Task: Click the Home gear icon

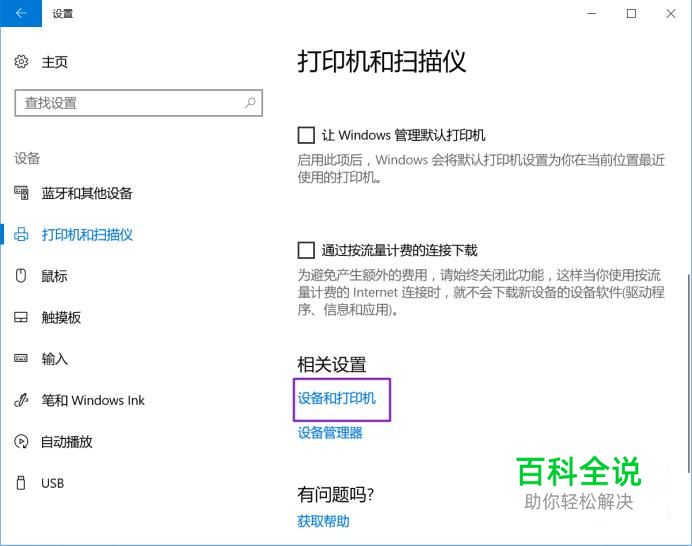Action: (x=21, y=61)
